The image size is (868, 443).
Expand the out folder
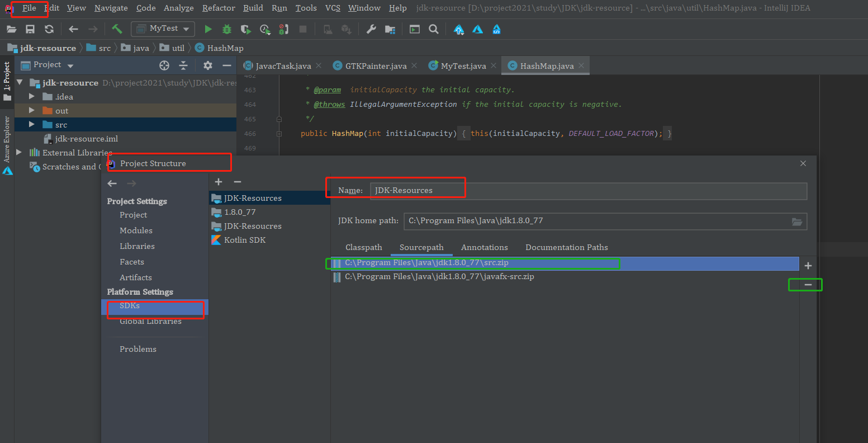click(31, 111)
